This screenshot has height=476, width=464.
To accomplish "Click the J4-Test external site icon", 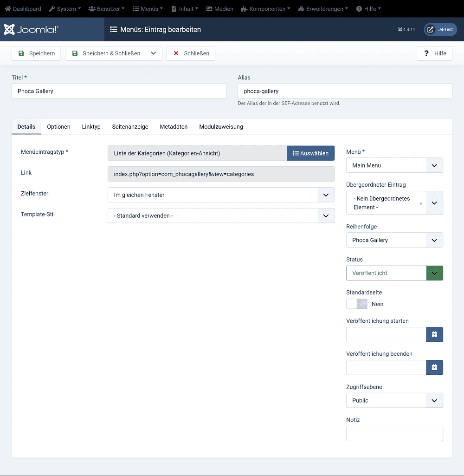I will point(431,30).
